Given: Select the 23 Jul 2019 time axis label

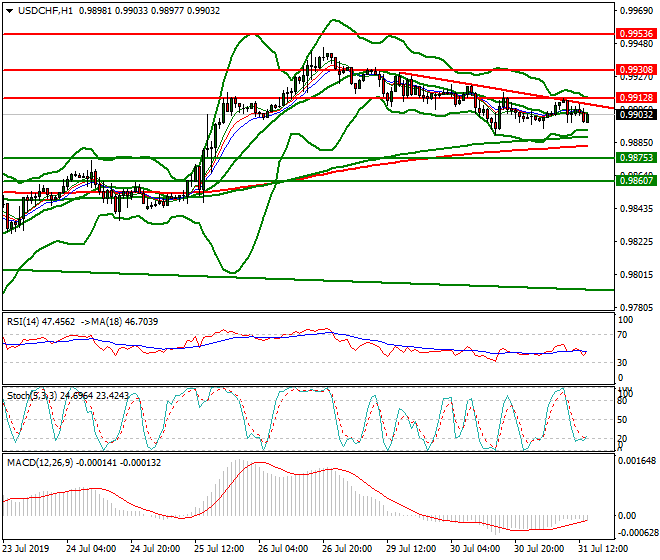Looking at the screenshot, I should (26, 549).
